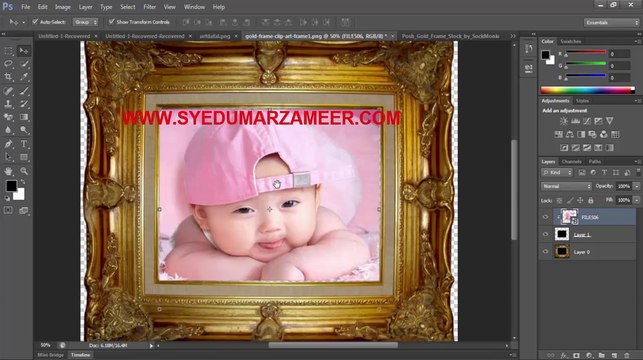Open Move tool preset picker arrow
Screen dimensions: 643x360
tap(23, 22)
